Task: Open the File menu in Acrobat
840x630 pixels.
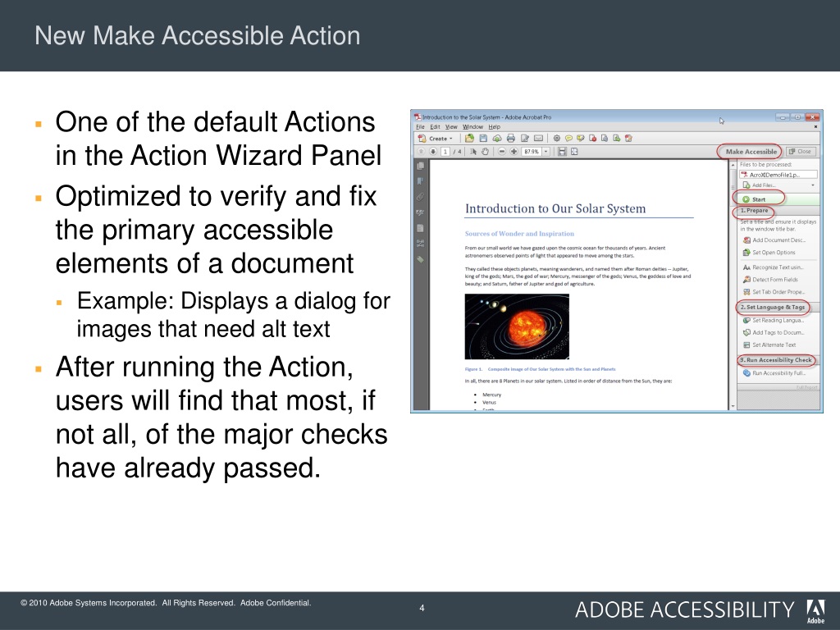Action: pyautogui.click(x=421, y=127)
